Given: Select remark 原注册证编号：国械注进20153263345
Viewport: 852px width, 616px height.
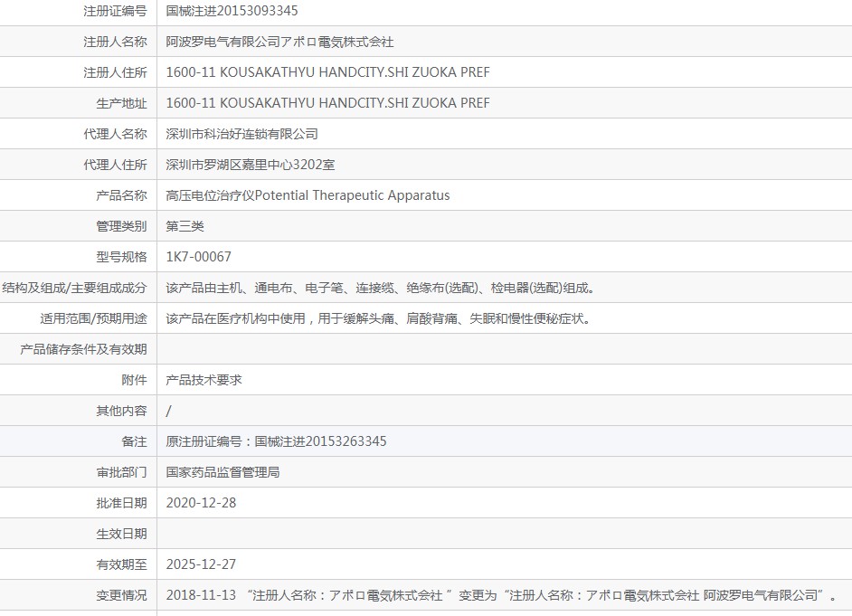Looking at the screenshot, I should click(276, 441).
